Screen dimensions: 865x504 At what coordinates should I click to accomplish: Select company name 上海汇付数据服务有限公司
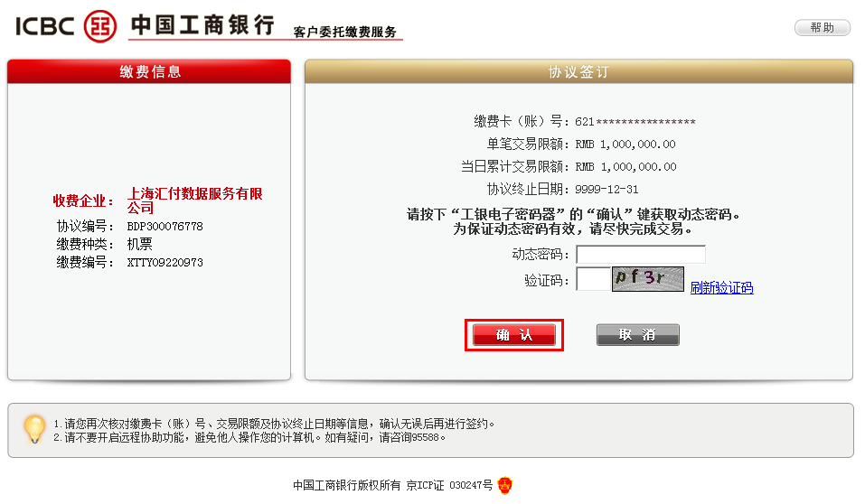point(194,201)
